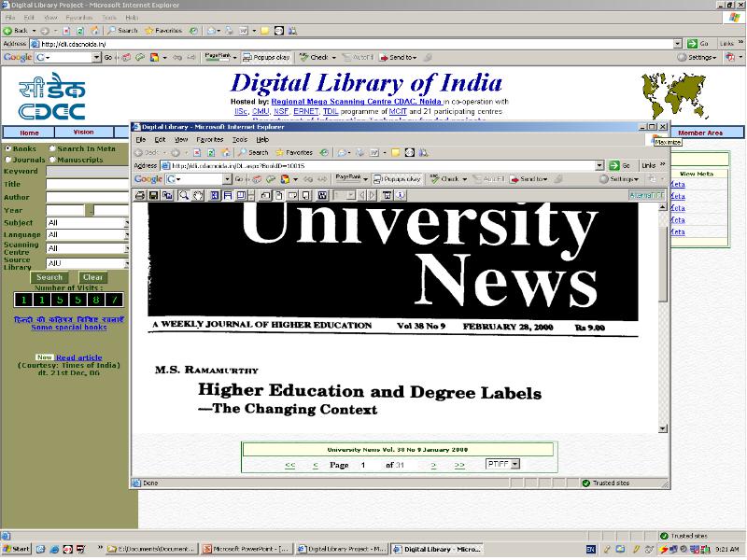Select the hand pan tool in viewer toolbar

coord(197,196)
